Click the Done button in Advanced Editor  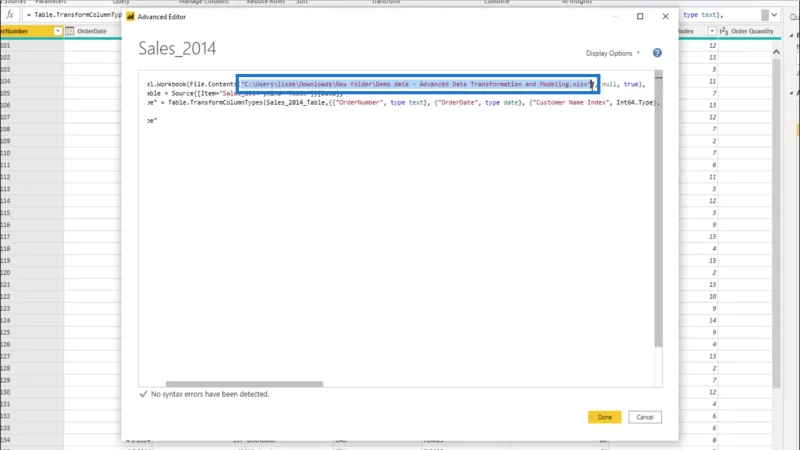[x=605, y=417]
